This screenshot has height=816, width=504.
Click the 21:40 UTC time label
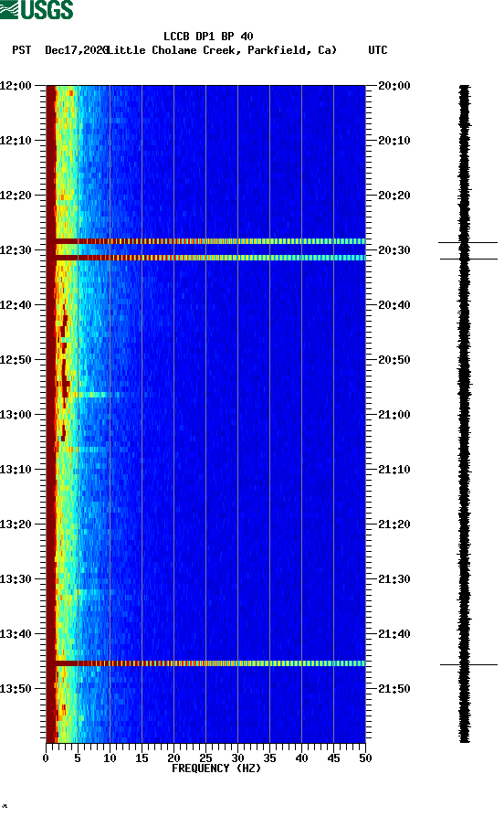(x=394, y=634)
